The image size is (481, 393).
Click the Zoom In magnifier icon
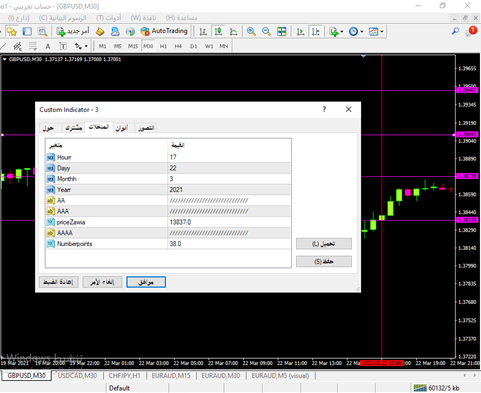pyautogui.click(x=251, y=31)
